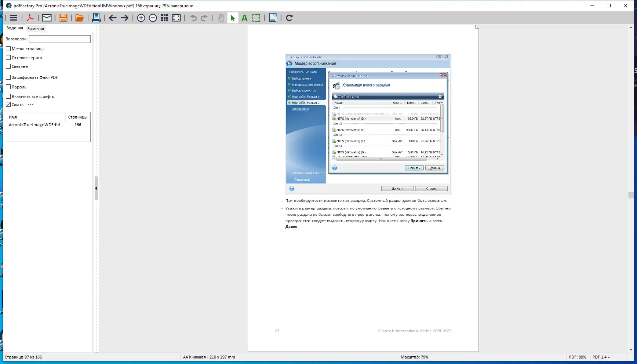Select the green text A tool
The image size is (637, 364).
pos(245,18)
